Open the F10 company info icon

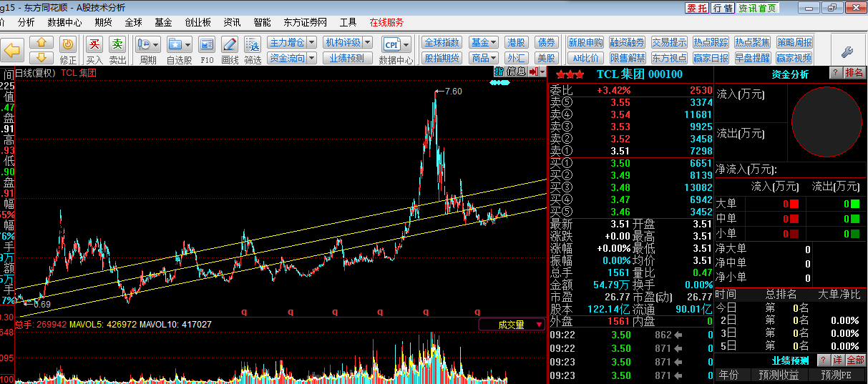(x=207, y=44)
